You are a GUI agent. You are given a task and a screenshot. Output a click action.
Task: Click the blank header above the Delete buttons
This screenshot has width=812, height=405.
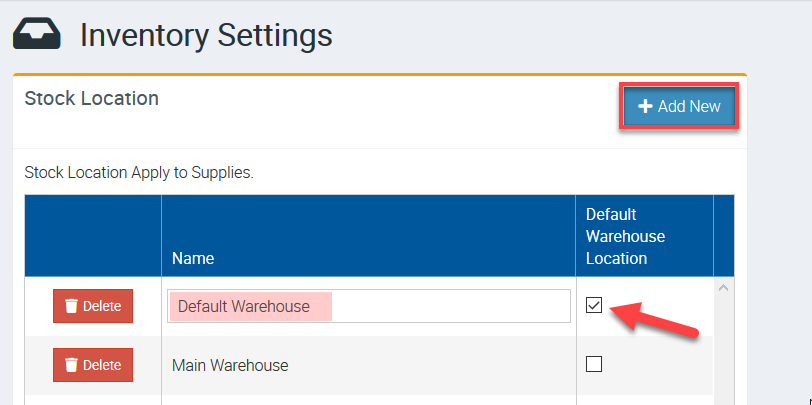(93, 236)
